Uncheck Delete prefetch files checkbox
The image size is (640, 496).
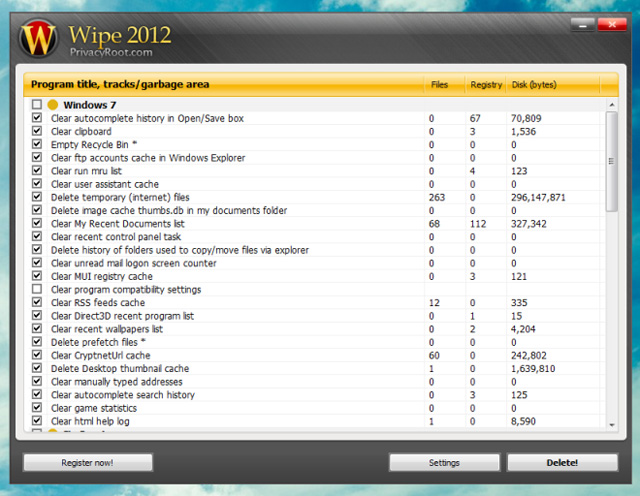click(37, 342)
